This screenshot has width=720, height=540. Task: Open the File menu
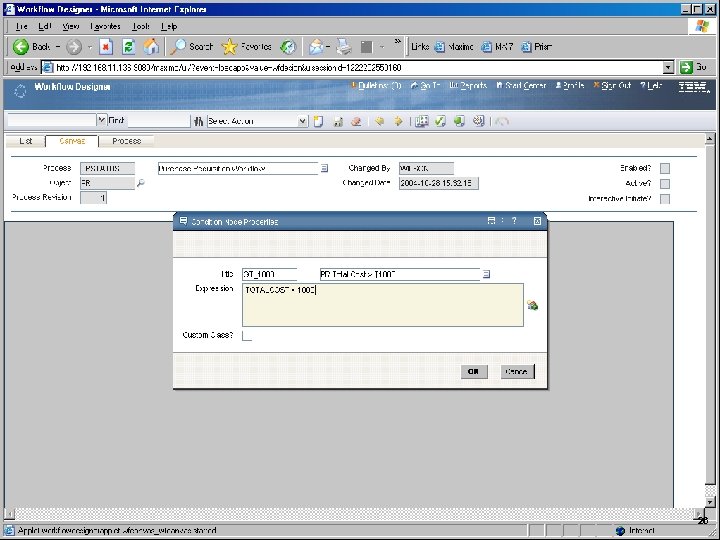coord(21,26)
